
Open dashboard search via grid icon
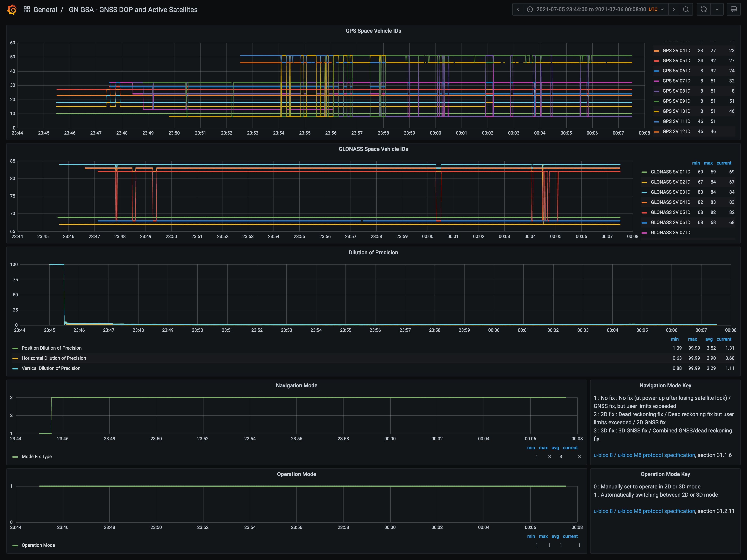pyautogui.click(x=27, y=10)
